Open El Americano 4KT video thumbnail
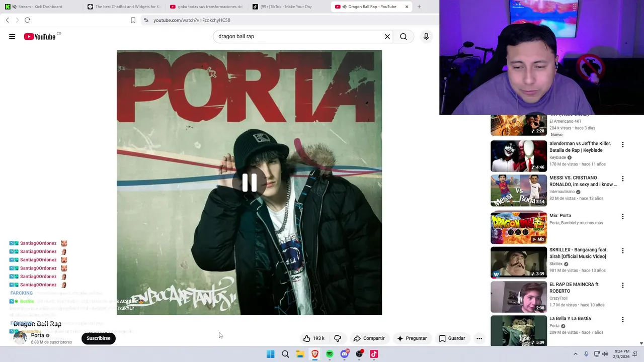644x362 pixels. 519,125
